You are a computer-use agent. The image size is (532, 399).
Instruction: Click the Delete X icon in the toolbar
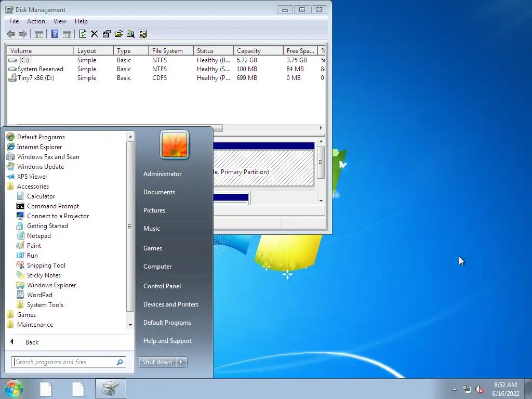[x=95, y=34]
